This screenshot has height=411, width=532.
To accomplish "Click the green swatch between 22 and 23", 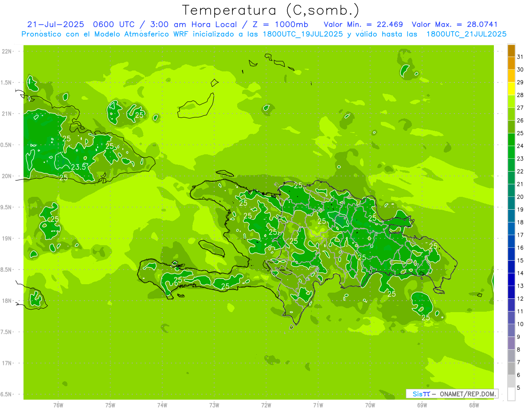I will point(511,165).
